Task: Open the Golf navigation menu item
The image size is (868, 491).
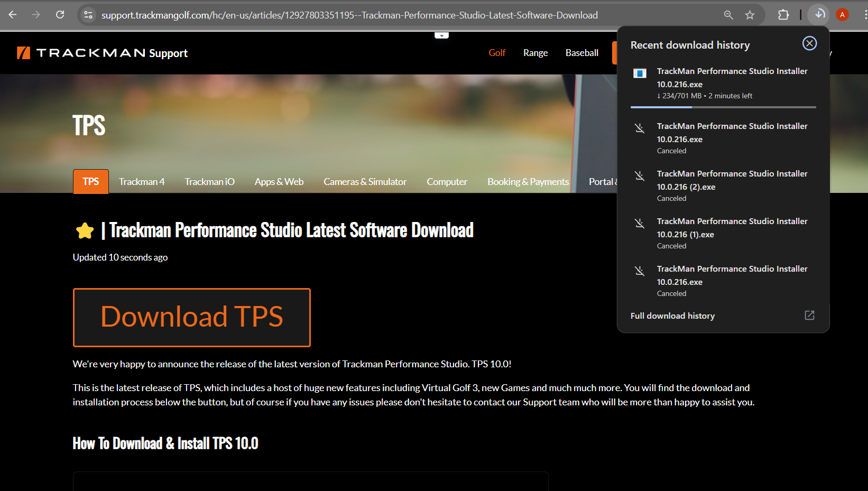Action: coord(496,52)
